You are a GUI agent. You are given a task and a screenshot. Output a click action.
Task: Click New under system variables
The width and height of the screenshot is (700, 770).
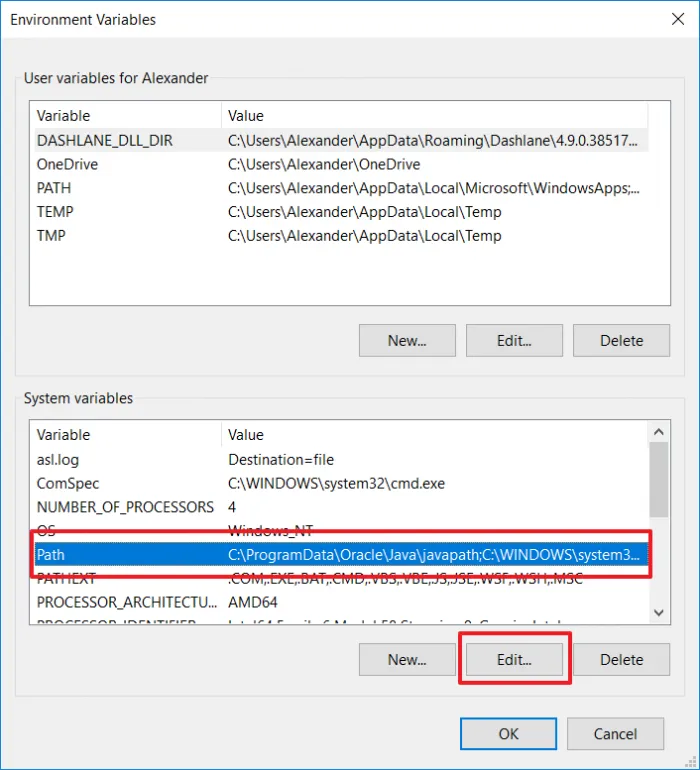click(x=407, y=660)
